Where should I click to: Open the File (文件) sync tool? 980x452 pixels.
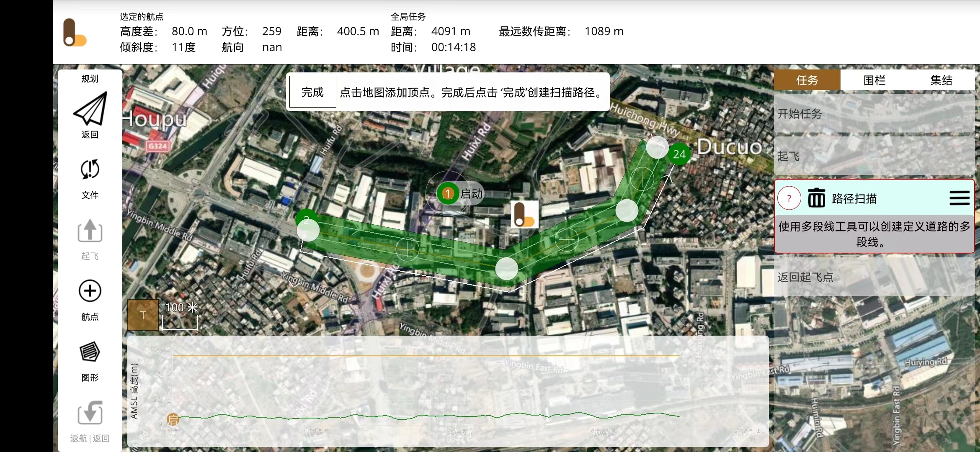(x=90, y=169)
